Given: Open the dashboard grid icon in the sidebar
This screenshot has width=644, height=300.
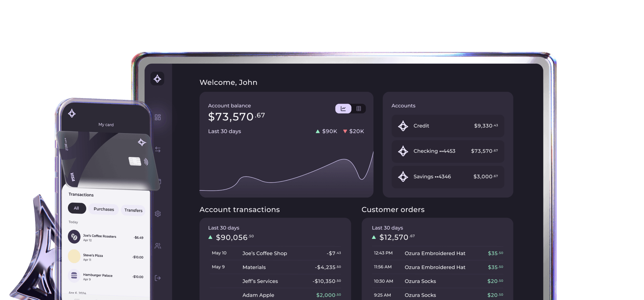Looking at the screenshot, I should tap(158, 117).
